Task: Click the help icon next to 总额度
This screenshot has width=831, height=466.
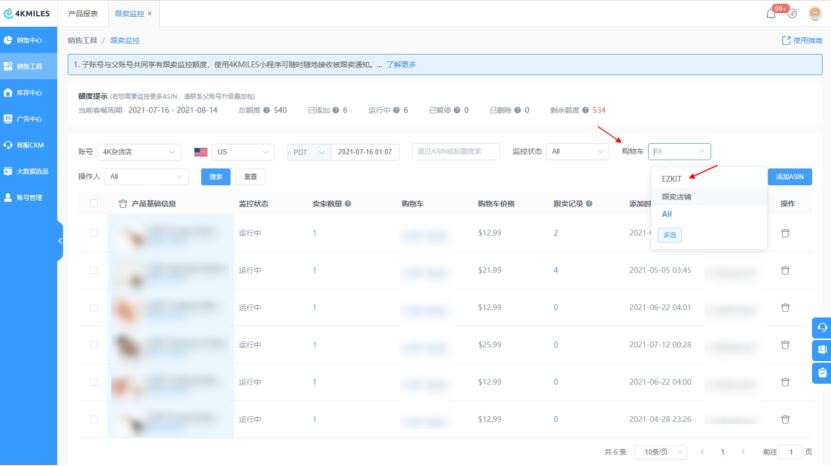Action: [267, 110]
